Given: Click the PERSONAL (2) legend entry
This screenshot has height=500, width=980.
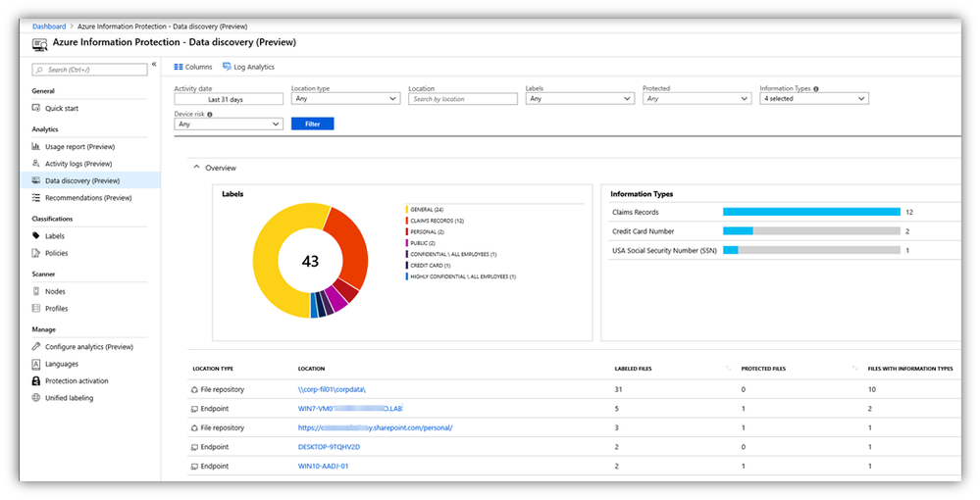Looking at the screenshot, I should (423, 232).
